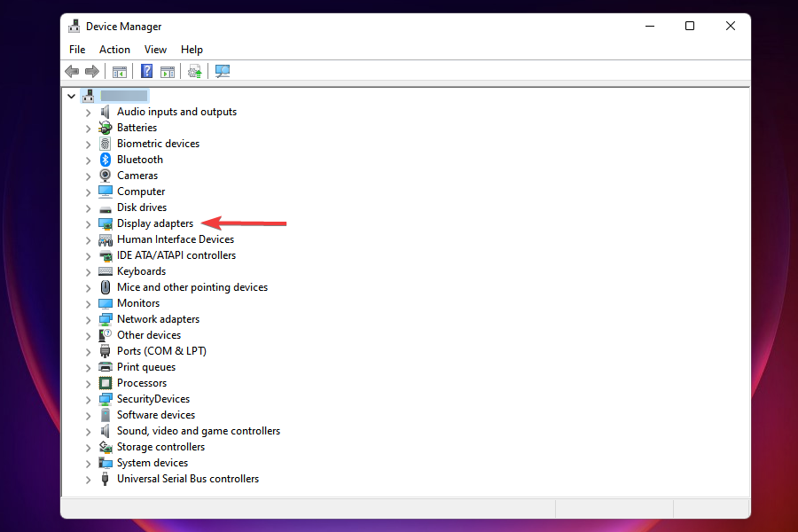This screenshot has height=532, width=798.
Task: Select the Processors label
Action: (142, 383)
